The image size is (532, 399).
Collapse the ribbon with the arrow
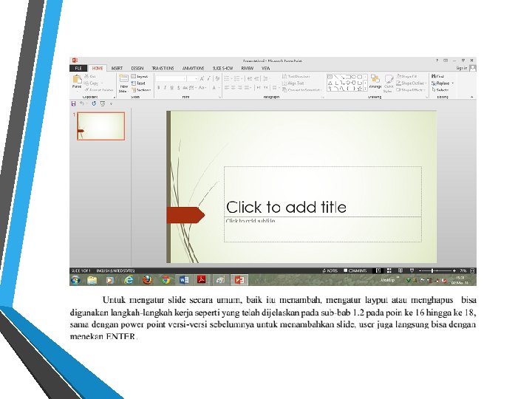point(471,97)
